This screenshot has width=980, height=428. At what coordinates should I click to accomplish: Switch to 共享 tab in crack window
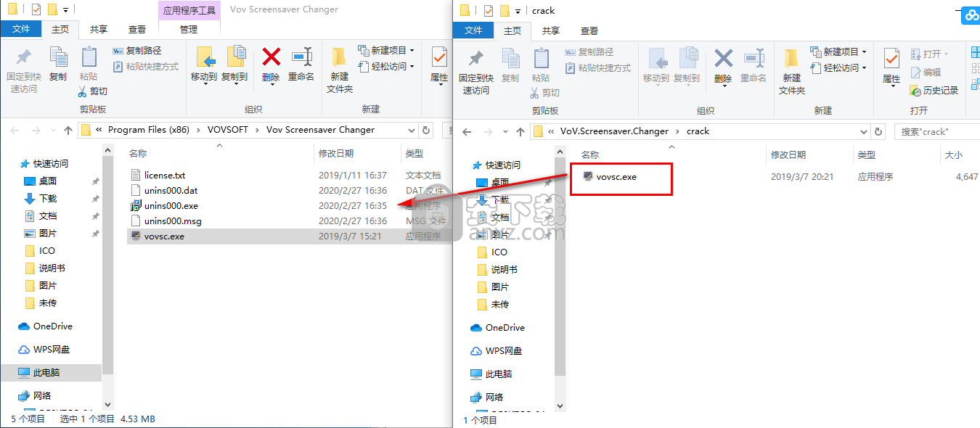pyautogui.click(x=551, y=30)
